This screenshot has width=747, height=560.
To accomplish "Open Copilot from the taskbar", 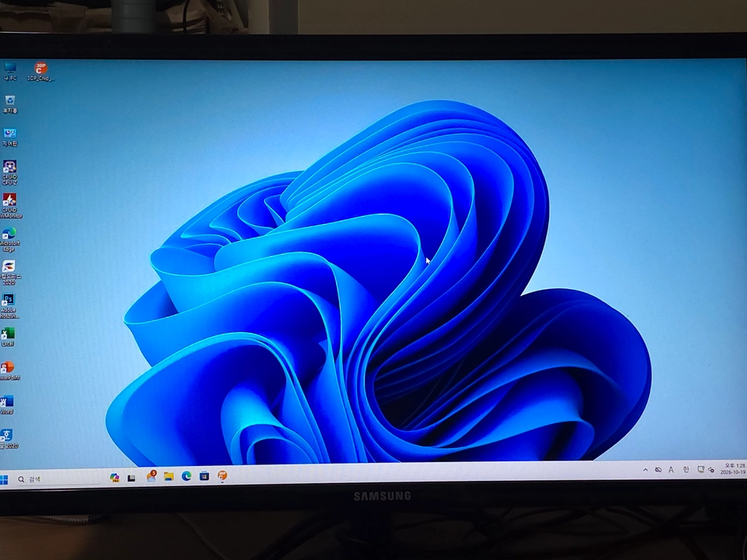I will tap(114, 478).
